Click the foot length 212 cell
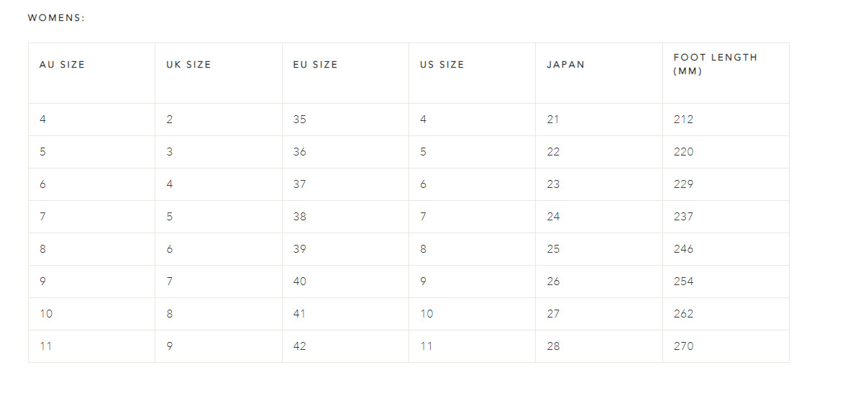 click(726, 120)
